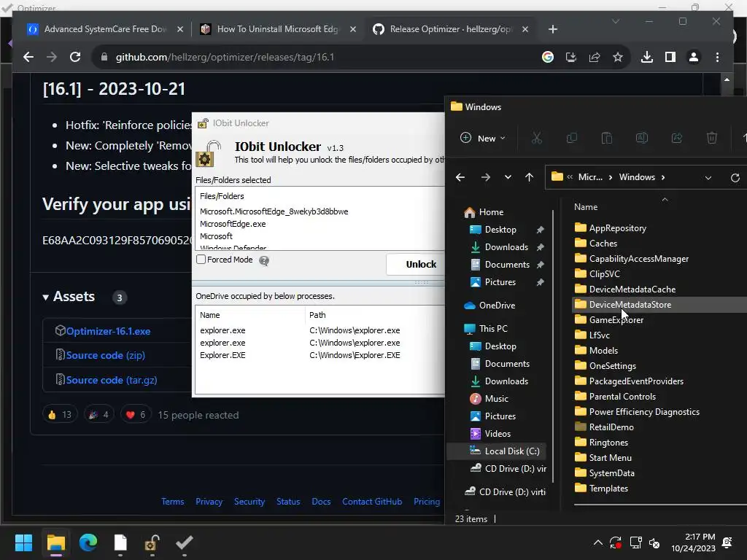The image size is (747, 560).
Task: Open Microsoft Edge from taskbar
Action: click(88, 542)
